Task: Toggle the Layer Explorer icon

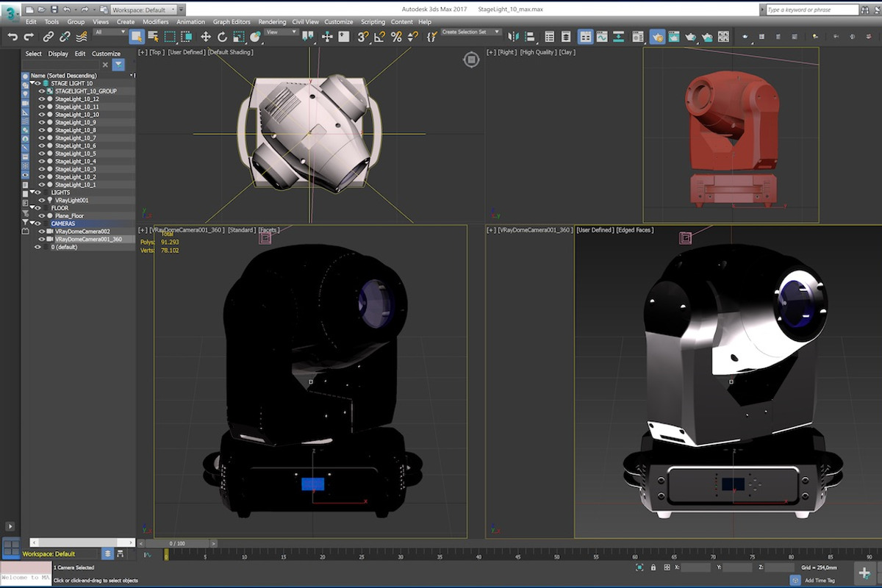Action: (x=565, y=37)
